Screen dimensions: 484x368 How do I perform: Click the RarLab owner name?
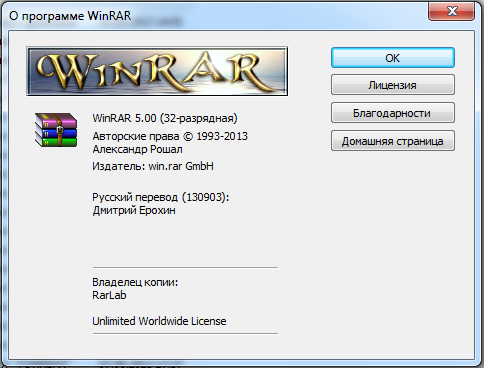(x=109, y=295)
